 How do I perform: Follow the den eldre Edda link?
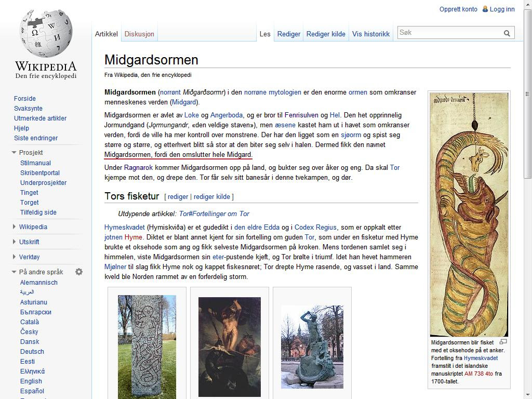tap(257, 228)
